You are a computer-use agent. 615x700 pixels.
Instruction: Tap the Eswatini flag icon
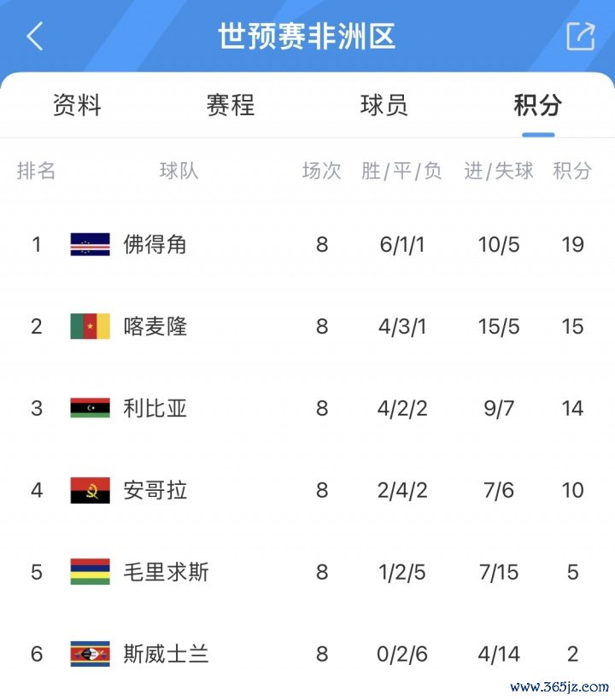pos(90,654)
